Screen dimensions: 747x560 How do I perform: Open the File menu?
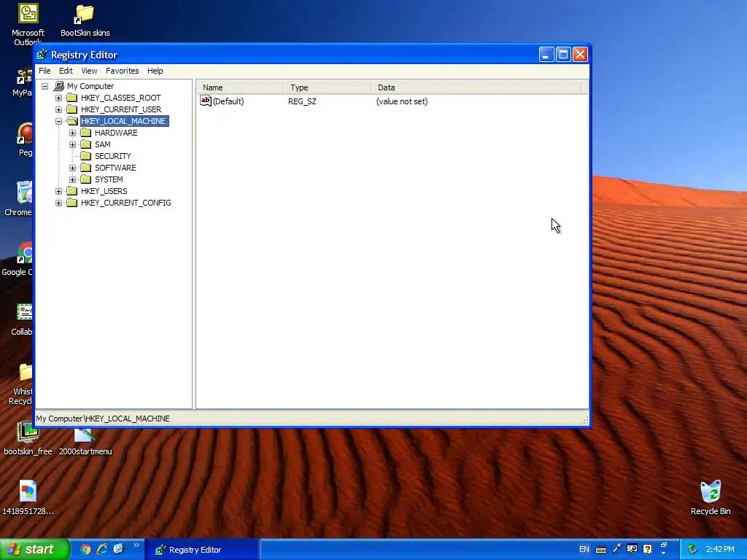point(44,71)
